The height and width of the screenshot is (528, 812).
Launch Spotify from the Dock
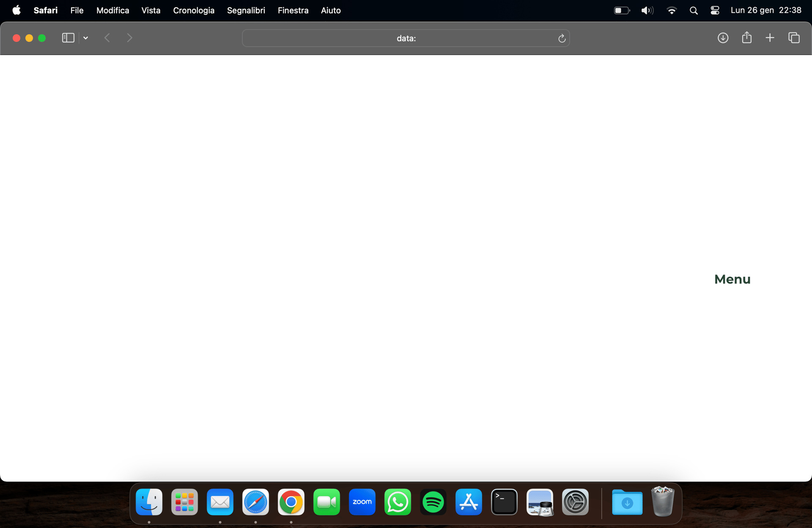click(433, 502)
